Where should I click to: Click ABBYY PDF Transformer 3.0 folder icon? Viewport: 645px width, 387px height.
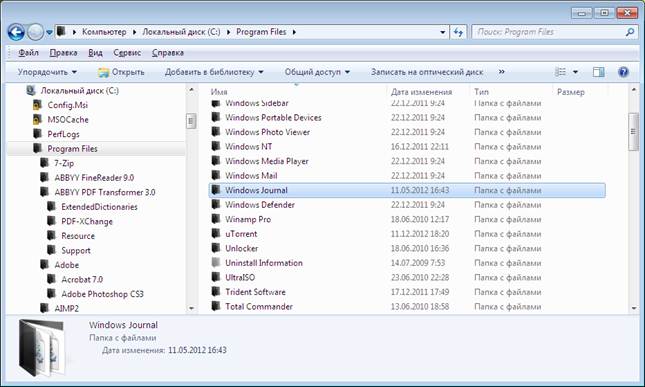[x=44, y=192]
